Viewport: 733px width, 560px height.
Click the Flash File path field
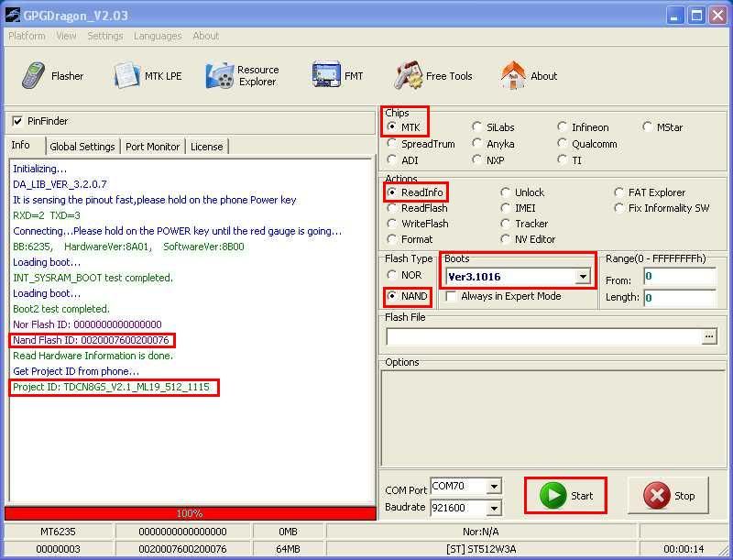(x=544, y=336)
